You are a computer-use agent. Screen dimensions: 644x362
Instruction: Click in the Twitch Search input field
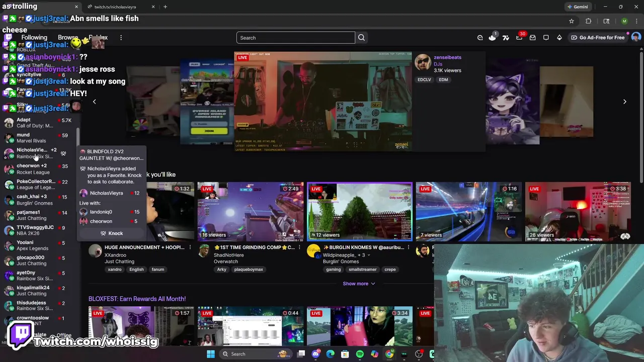coord(296,38)
